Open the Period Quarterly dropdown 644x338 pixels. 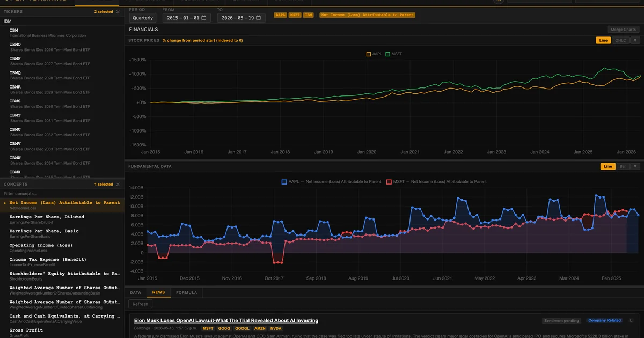143,18
